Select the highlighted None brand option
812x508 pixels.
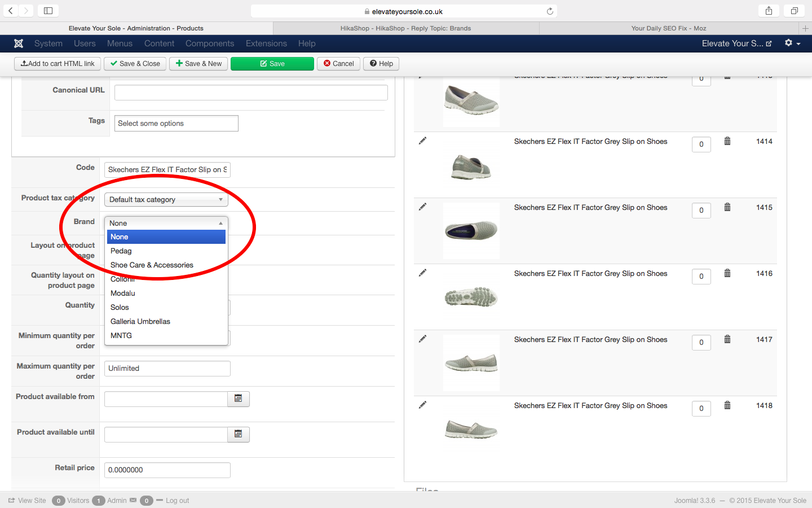(166, 237)
